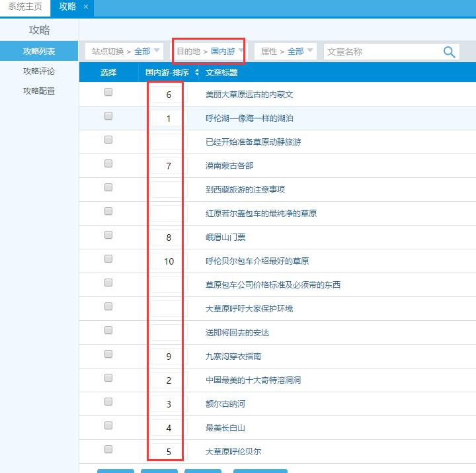Edit sort field for 最美长白山

[169, 428]
